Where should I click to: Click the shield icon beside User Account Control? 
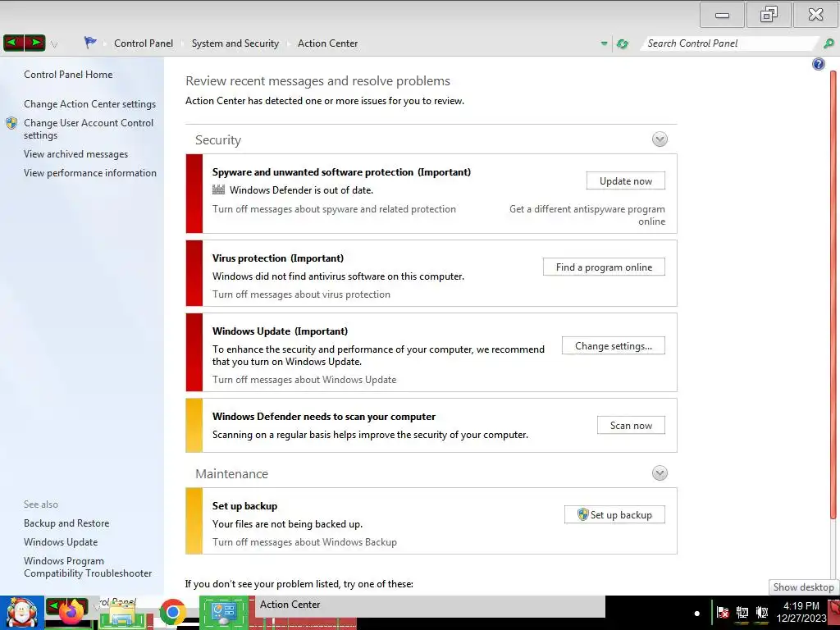tap(11, 123)
